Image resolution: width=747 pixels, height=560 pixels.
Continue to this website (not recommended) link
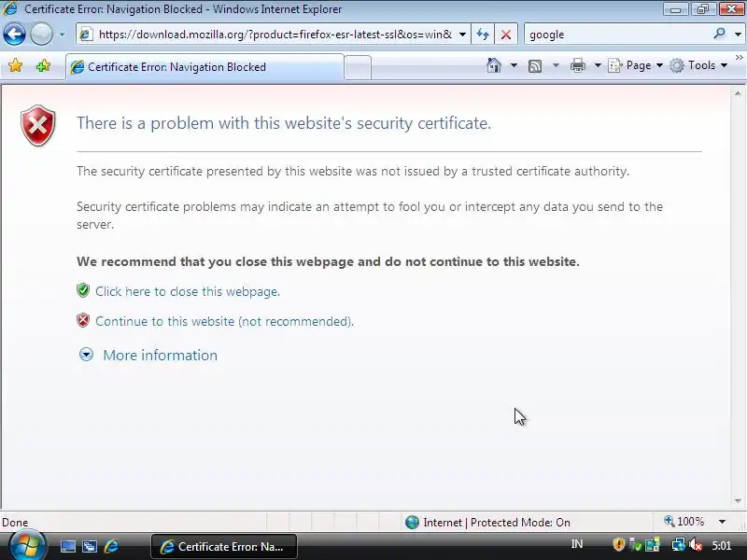point(224,321)
